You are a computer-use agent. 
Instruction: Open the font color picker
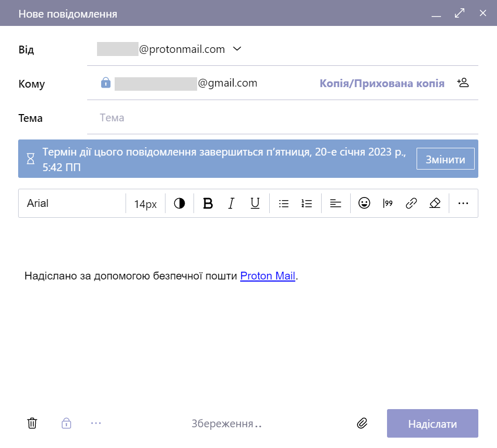[x=180, y=203]
